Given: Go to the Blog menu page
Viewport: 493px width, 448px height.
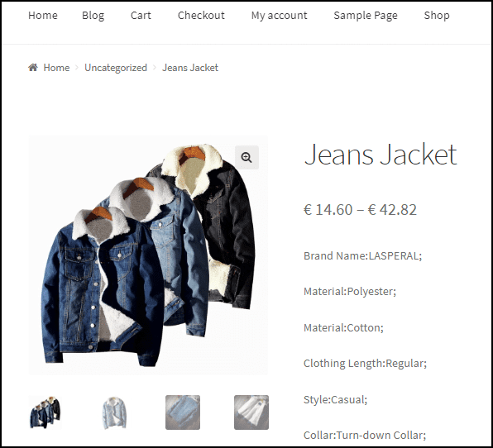Looking at the screenshot, I should pos(93,16).
